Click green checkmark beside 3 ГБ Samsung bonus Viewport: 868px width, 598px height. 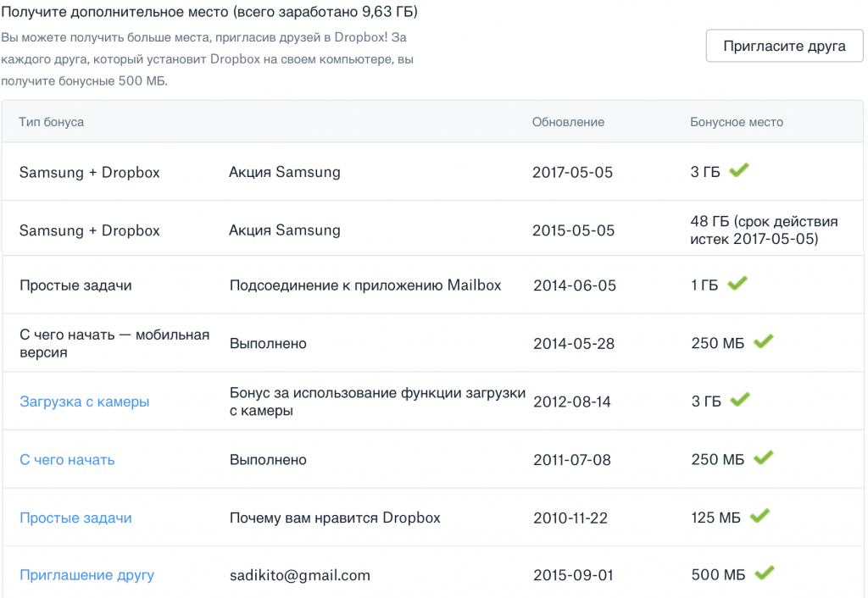click(x=739, y=171)
